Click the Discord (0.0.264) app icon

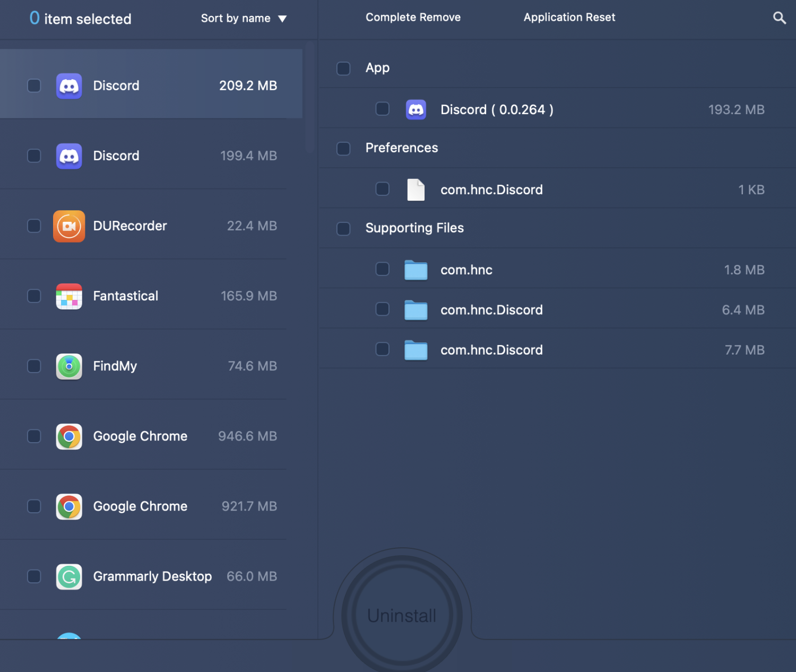coord(416,110)
